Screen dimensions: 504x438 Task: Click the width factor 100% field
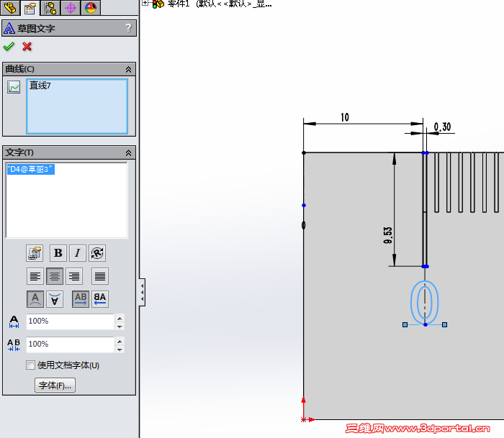tap(70, 321)
